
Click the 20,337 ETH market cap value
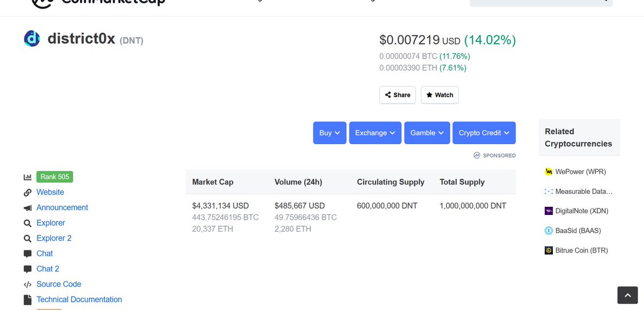point(213,229)
